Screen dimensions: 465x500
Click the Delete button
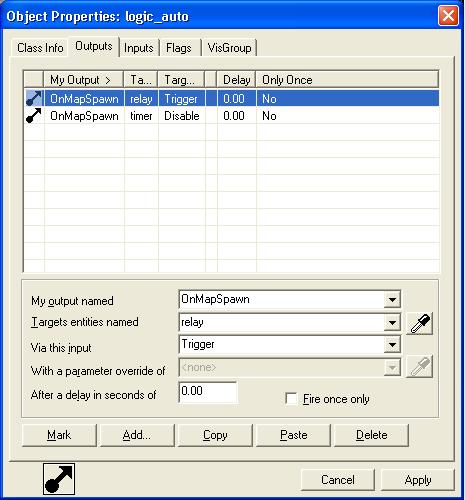click(372, 435)
